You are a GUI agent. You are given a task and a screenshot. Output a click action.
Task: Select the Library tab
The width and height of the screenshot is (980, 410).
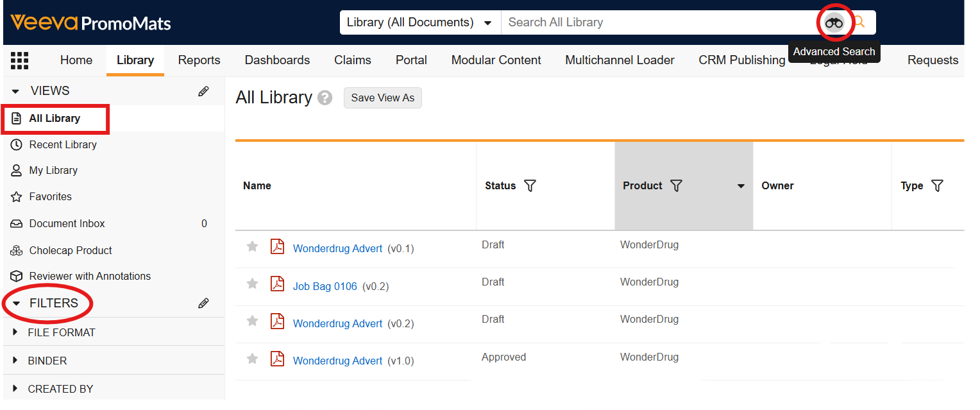[135, 60]
